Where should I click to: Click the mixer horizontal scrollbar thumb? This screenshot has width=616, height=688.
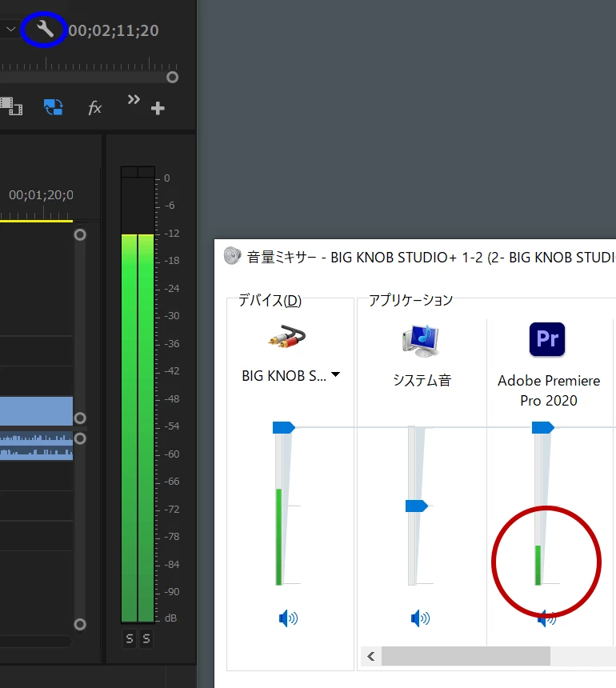click(466, 657)
